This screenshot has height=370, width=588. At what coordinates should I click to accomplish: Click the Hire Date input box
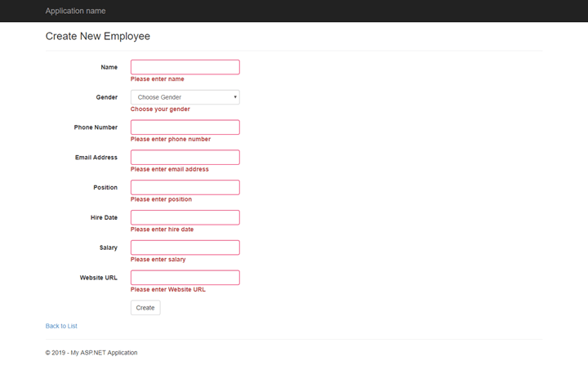point(185,217)
